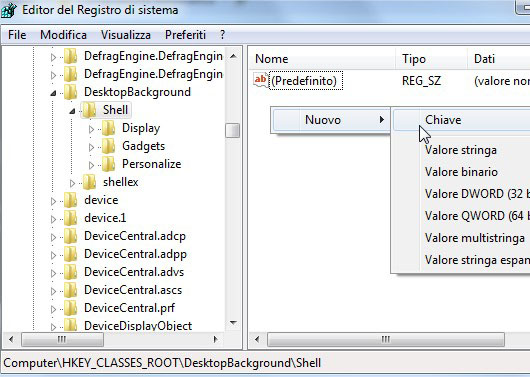Expand the device.1 key

tap(53, 219)
